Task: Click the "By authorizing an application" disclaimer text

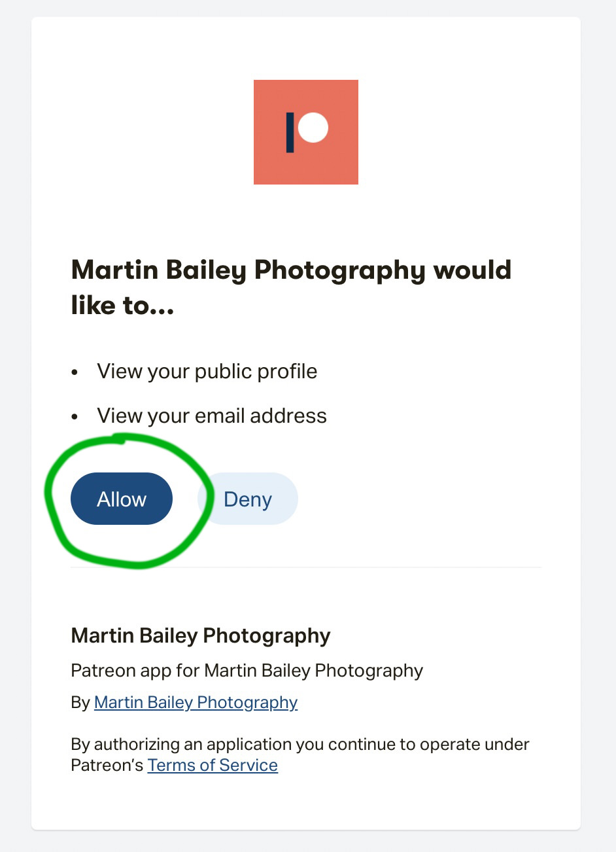Action: tap(299, 745)
